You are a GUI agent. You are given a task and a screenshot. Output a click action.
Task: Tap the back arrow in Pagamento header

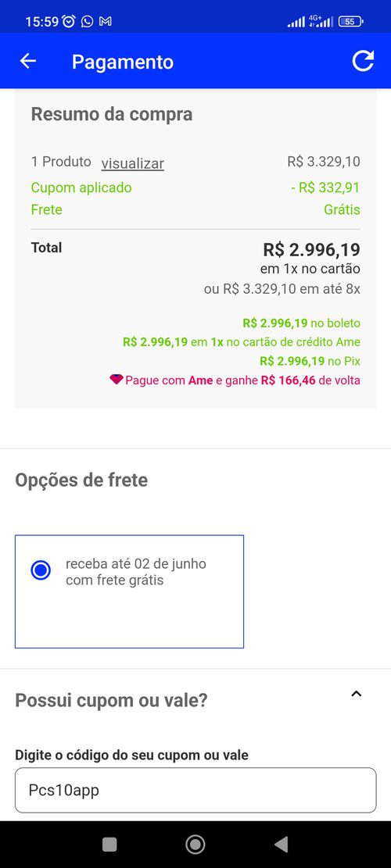click(27, 61)
